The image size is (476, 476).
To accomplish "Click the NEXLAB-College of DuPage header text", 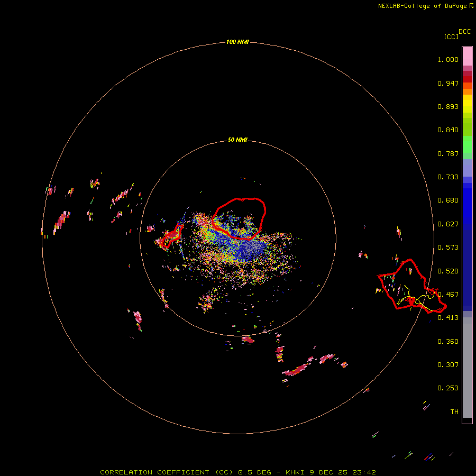I will click(x=425, y=6).
